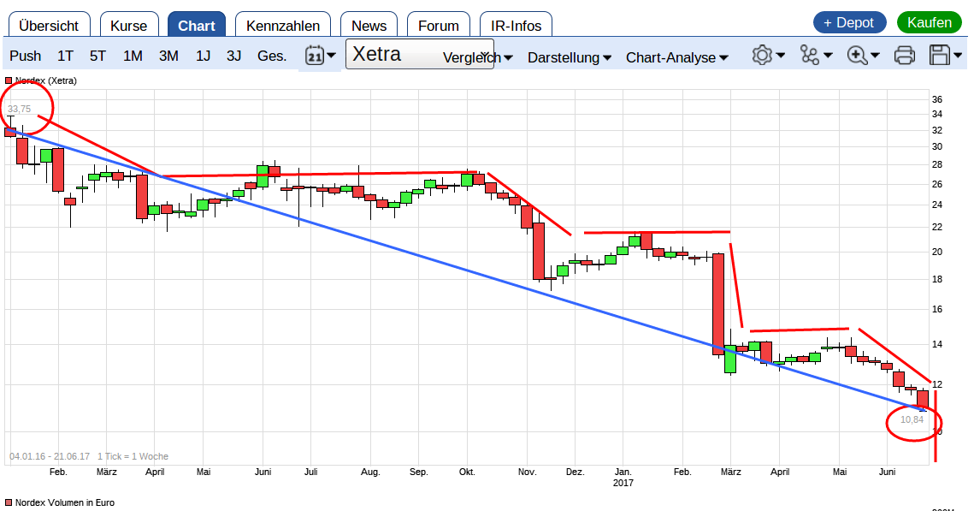Switch to the Kurse tab

[x=129, y=26]
